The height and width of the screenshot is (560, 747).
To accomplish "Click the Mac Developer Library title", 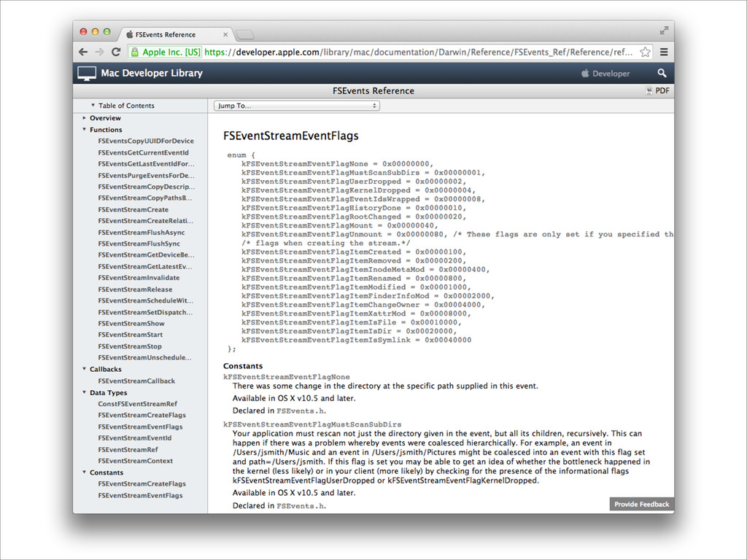I will [x=152, y=74].
